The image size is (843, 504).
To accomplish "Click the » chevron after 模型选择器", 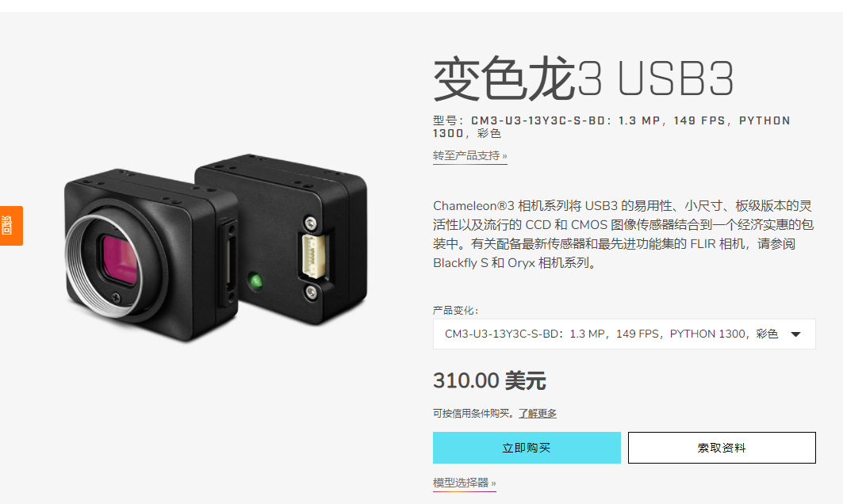I will (493, 483).
